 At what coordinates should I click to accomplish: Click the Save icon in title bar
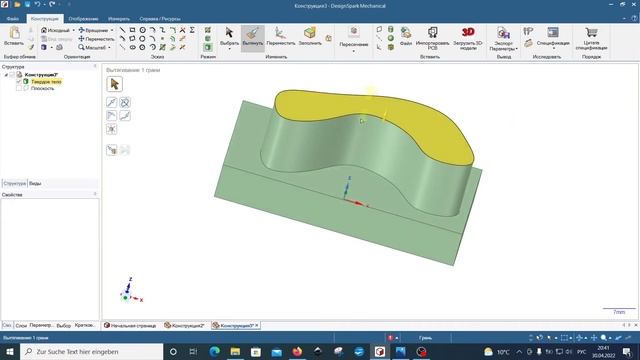click(27, 4)
